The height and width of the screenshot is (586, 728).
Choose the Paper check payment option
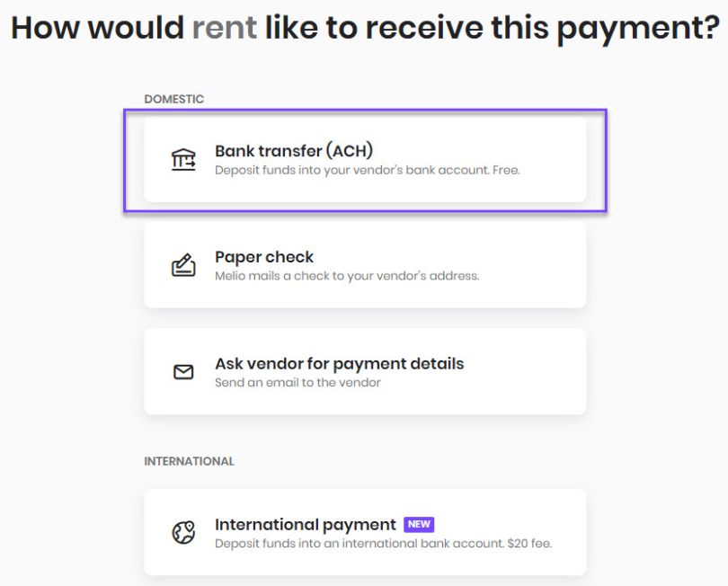pyautogui.click(x=364, y=264)
